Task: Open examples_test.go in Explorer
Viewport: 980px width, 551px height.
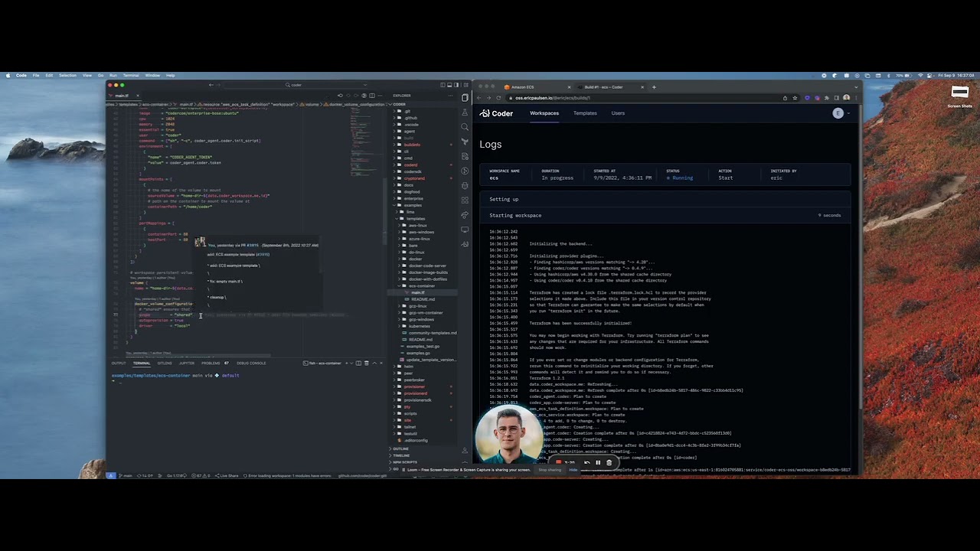Action: coord(423,346)
